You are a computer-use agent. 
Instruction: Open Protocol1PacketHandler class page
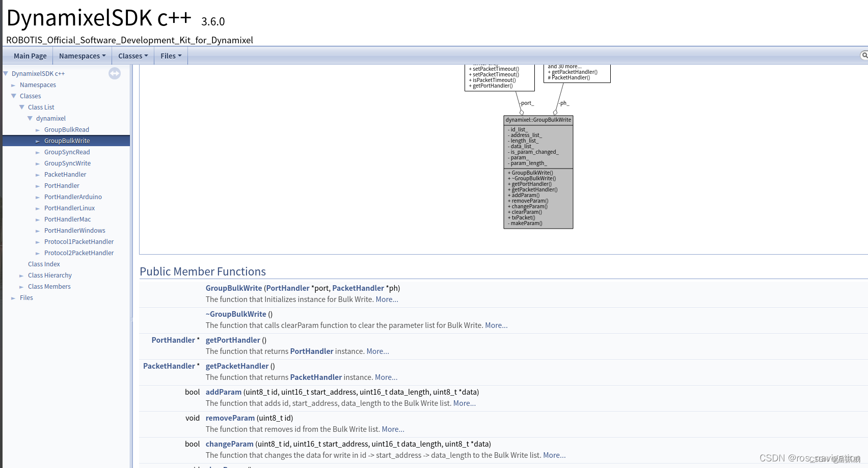tap(79, 242)
